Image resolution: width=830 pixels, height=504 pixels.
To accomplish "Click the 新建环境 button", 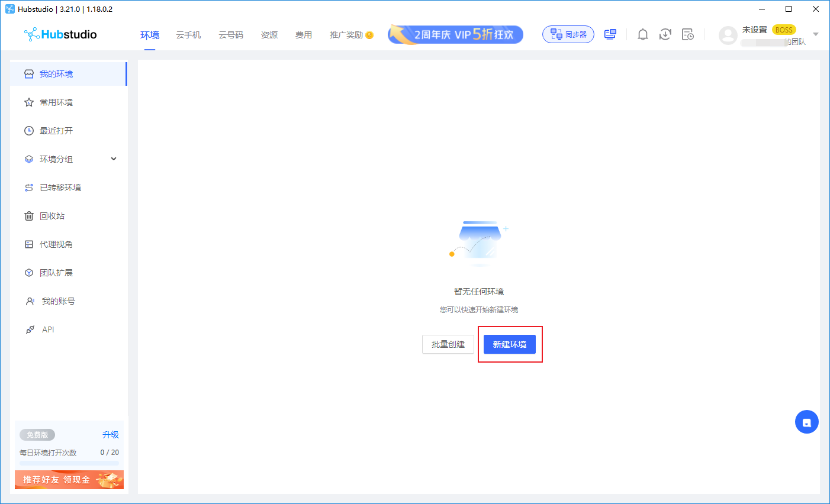I will click(x=510, y=344).
